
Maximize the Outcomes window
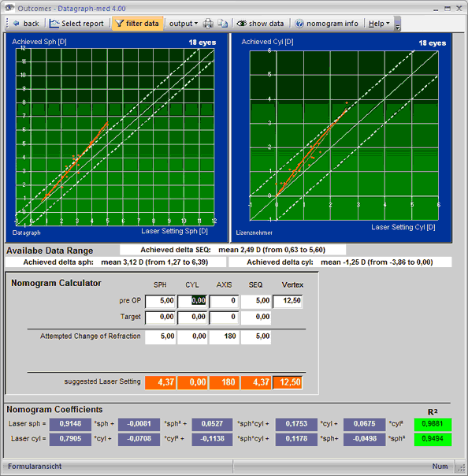pyautogui.click(x=448, y=9)
